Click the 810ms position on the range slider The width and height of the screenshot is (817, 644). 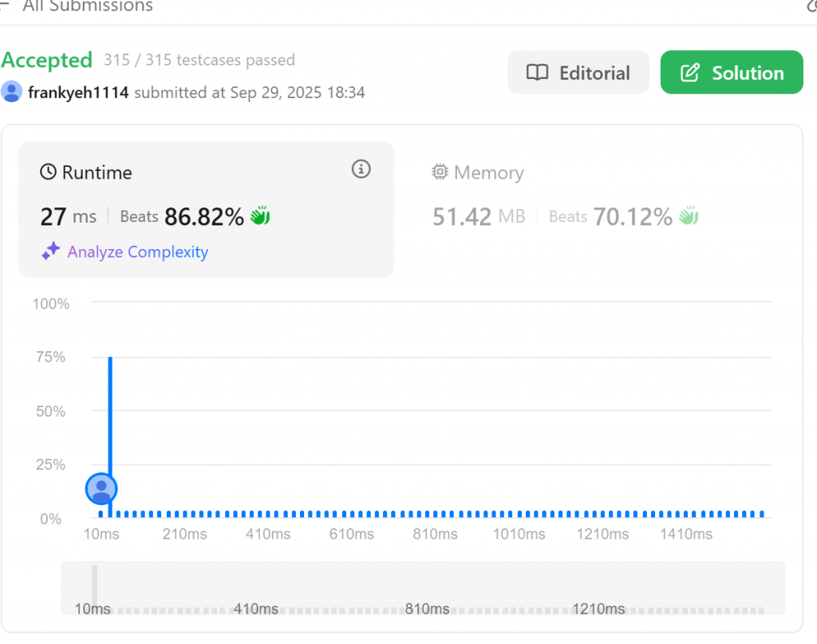pyautogui.click(x=428, y=609)
